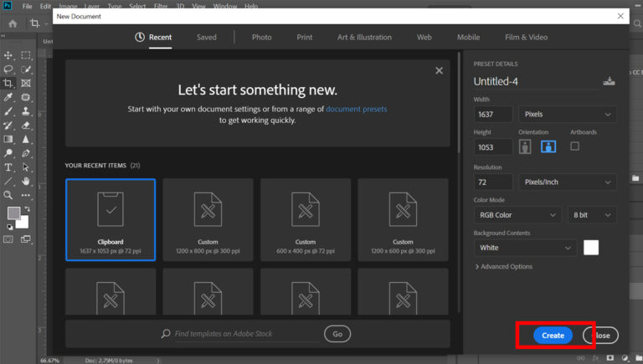Save document preset icon next to Untitled-4

(609, 81)
